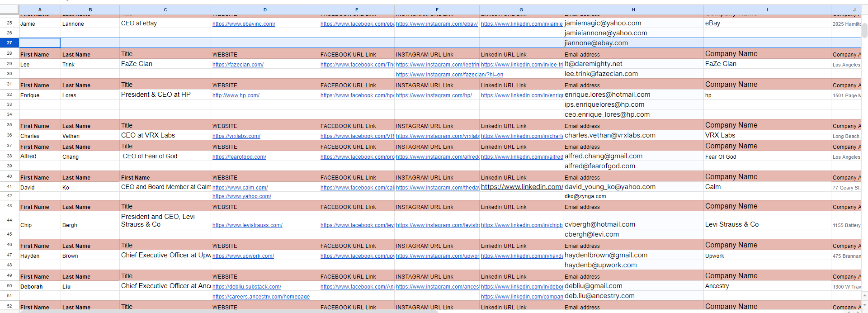Screen dimensions: 868x313
Task: Select row 44 header
Action: tap(9, 220)
